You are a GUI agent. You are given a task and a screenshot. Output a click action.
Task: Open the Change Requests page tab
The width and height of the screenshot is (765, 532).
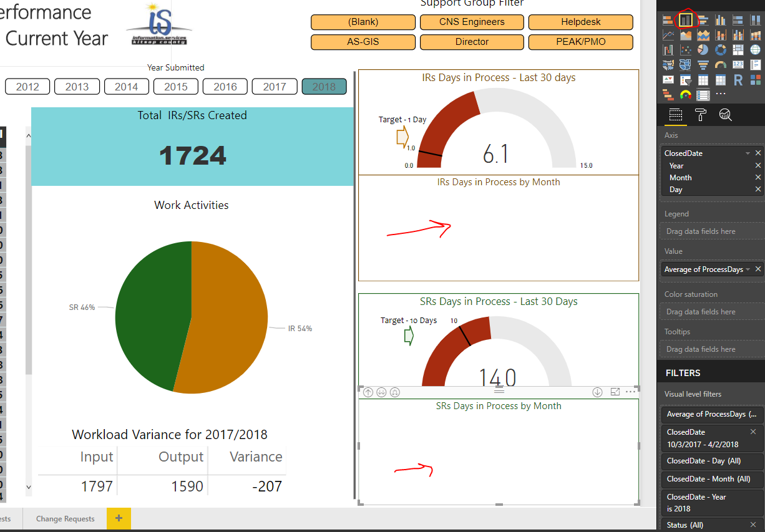pyautogui.click(x=66, y=519)
